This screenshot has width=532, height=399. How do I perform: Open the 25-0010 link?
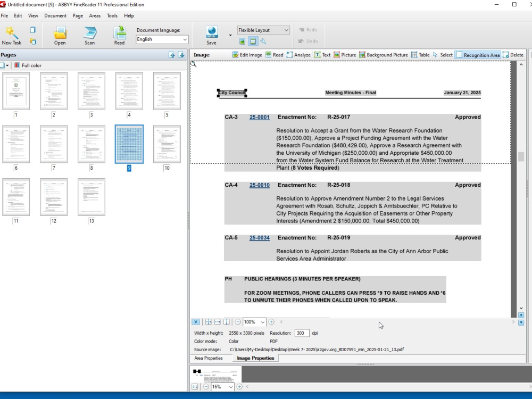(x=260, y=185)
